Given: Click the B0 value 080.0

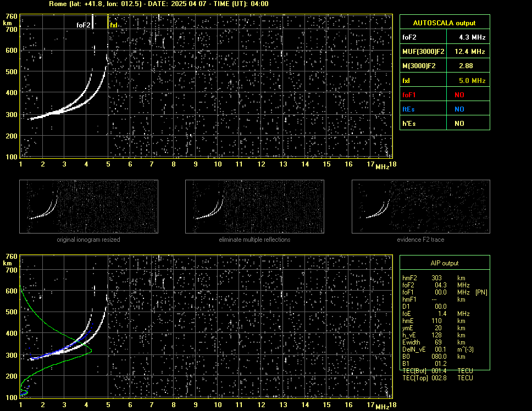Looking at the screenshot, I should pos(439,357).
